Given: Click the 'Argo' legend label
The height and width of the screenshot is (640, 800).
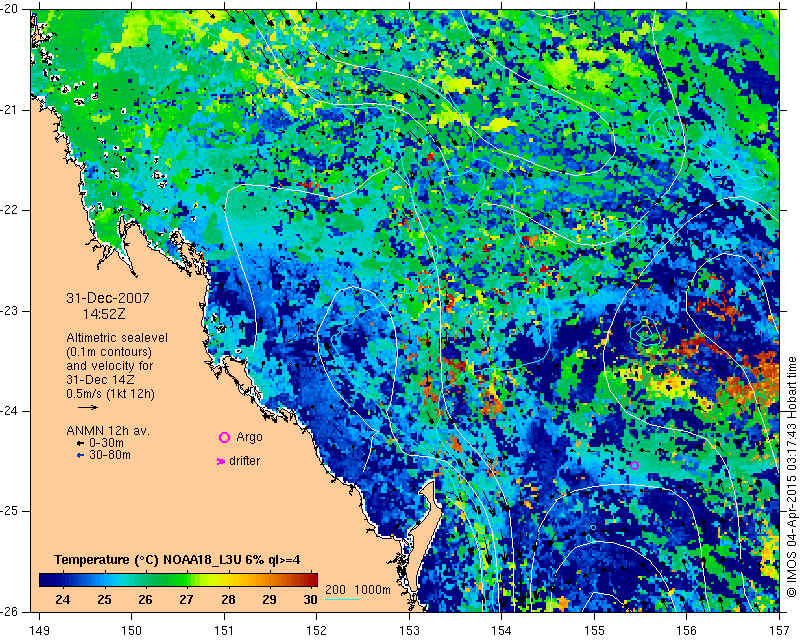Looking at the screenshot, I should pos(249,437).
